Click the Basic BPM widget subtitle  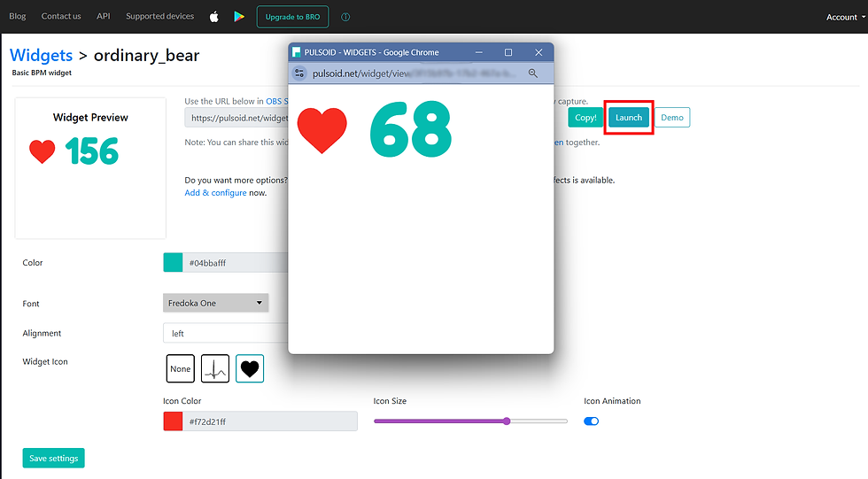click(x=42, y=73)
